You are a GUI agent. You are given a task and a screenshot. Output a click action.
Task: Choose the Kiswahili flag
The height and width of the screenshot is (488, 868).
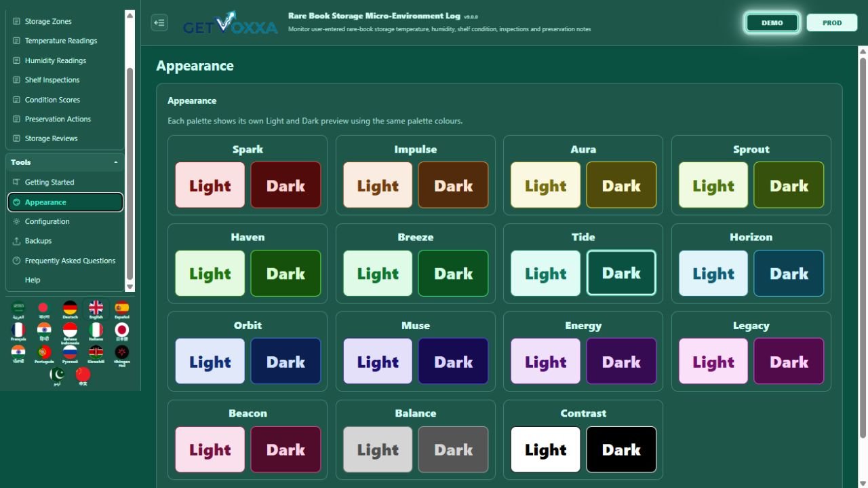click(x=96, y=355)
